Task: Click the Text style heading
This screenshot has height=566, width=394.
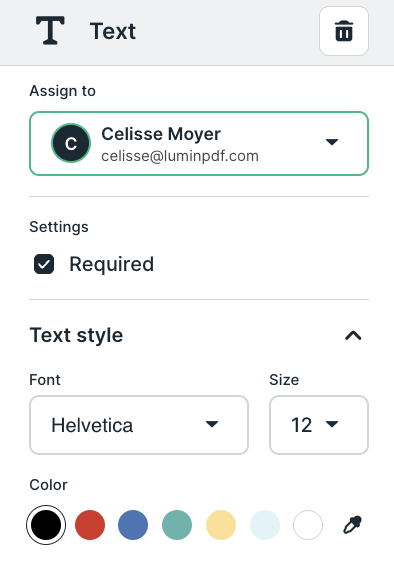Action: tap(76, 335)
